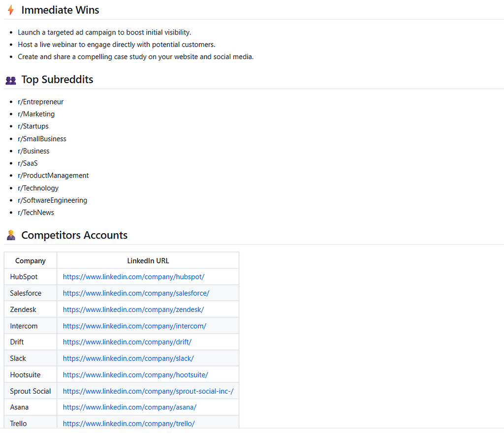Image resolution: width=504 pixels, height=434 pixels.
Task: Follow the Zendesk LinkedIn link
Action: (133, 310)
